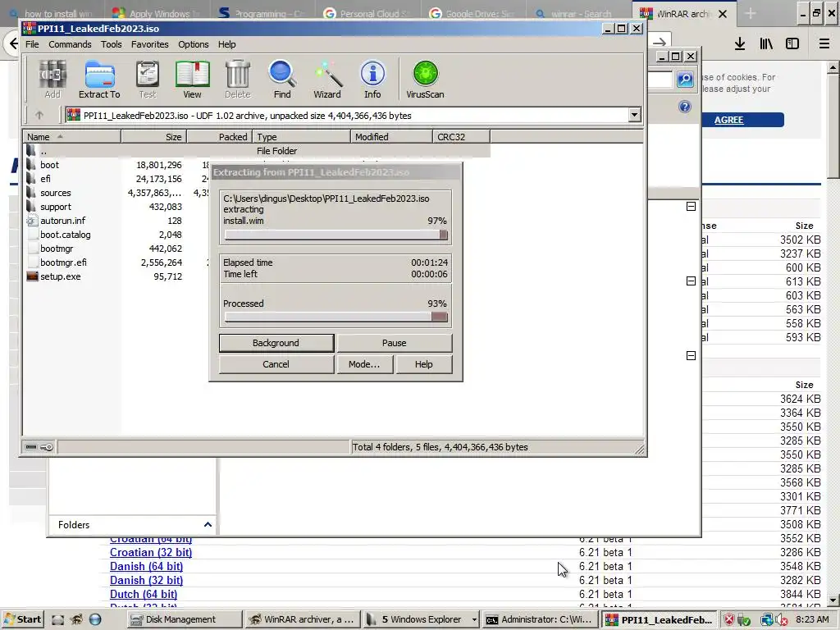The height and width of the screenshot is (630, 840).
Task: Open the Find magnifier tool
Action: (x=282, y=80)
